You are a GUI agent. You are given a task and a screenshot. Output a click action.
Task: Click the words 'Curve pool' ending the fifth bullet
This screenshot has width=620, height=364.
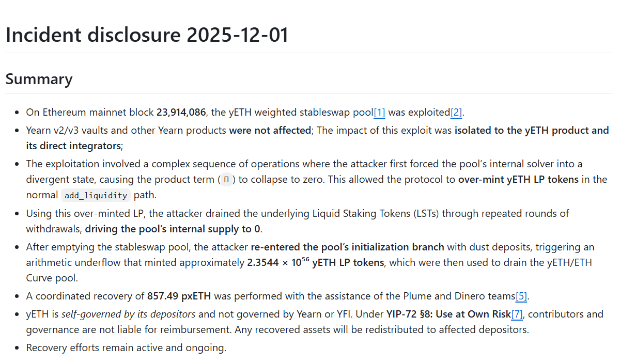(x=51, y=278)
